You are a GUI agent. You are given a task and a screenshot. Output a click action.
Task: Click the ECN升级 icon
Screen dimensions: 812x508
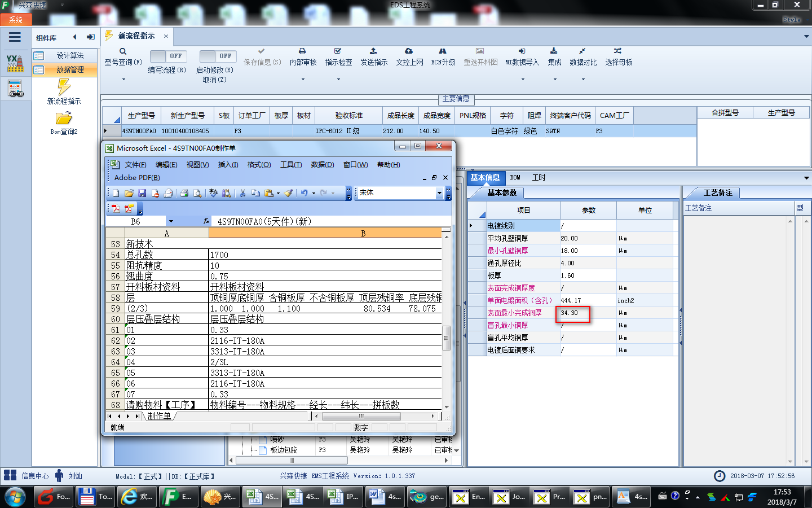pos(443,51)
